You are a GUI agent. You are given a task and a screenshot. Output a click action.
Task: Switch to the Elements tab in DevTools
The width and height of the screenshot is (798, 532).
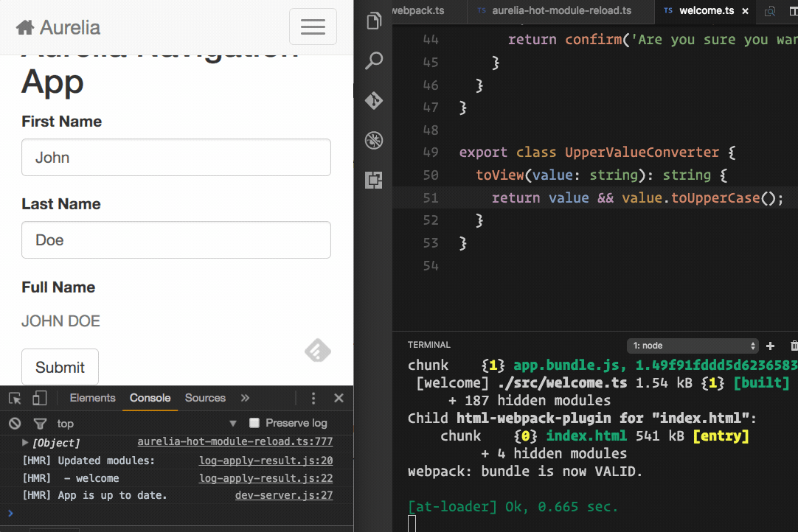(93, 398)
